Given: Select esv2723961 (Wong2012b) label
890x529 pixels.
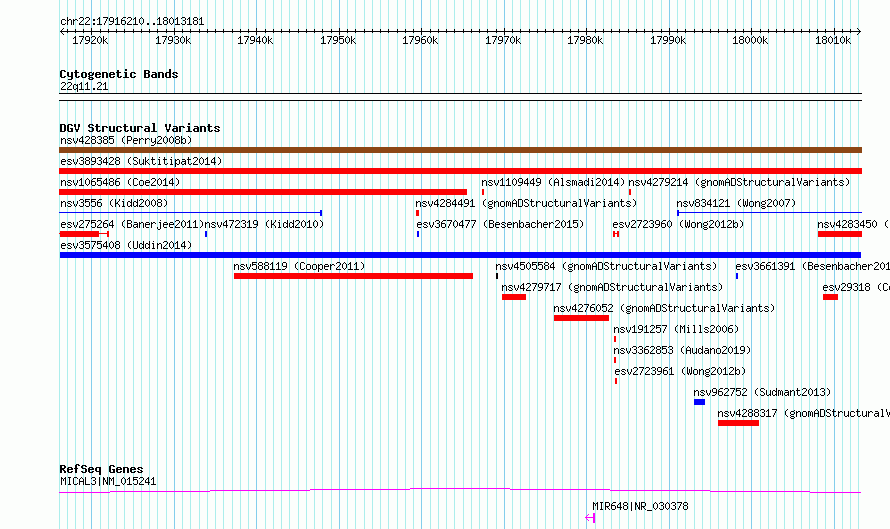Looking at the screenshot, I should click(680, 371).
